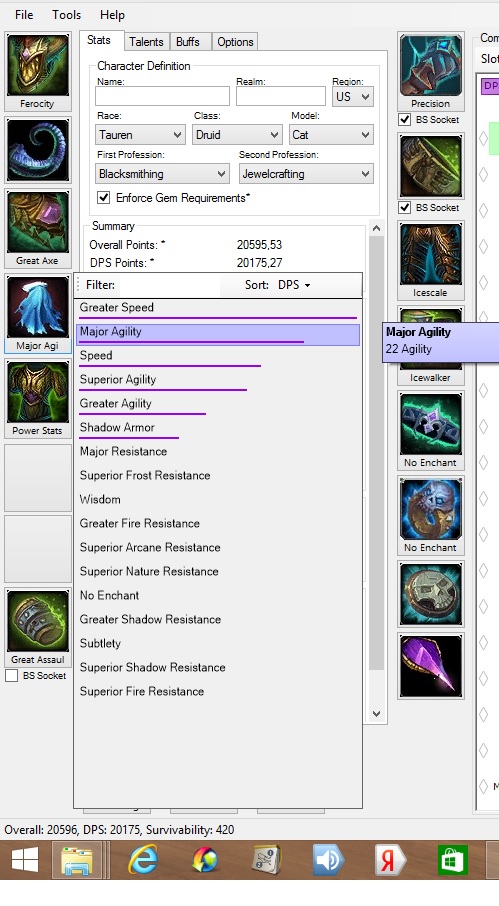The width and height of the screenshot is (499, 906).
Task: Switch to the Buffs tab
Action: 188,42
